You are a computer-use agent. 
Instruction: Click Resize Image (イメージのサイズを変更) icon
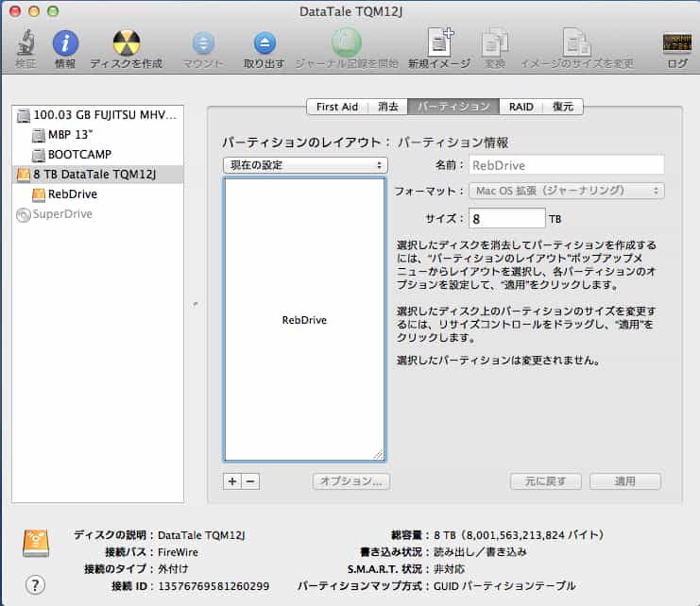577,42
